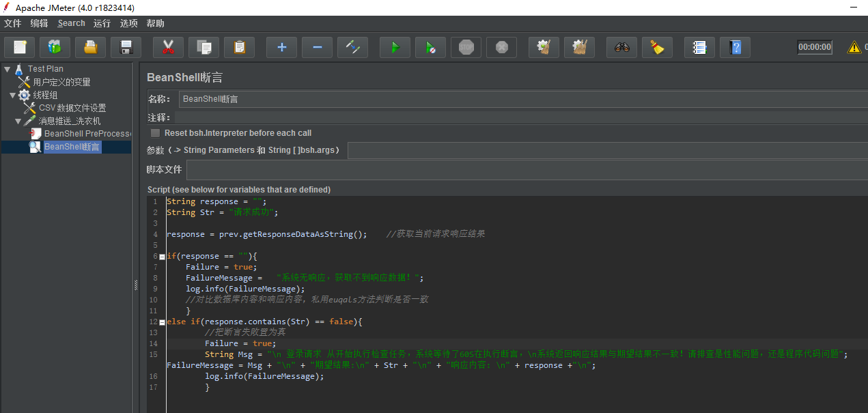Click the 脚本文件 script file field
Screen dimensions: 868x413
pos(527,170)
